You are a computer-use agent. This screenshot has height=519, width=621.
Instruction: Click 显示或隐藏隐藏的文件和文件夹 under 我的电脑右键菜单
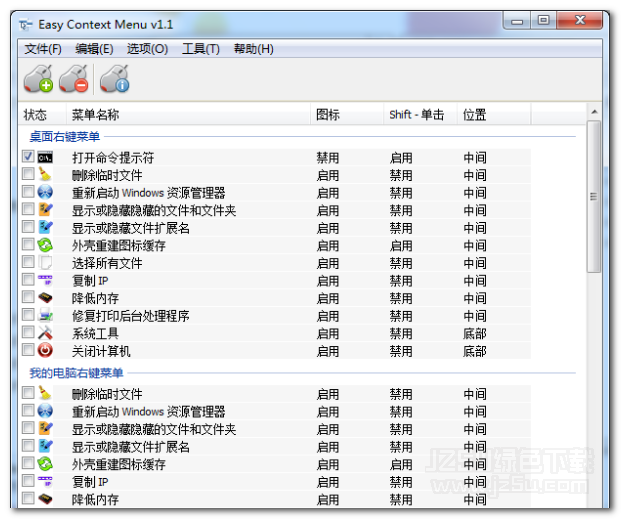coord(154,429)
